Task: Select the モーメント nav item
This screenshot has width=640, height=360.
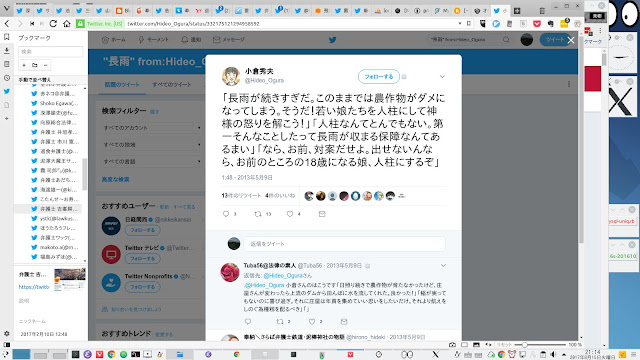Action: [x=153, y=40]
